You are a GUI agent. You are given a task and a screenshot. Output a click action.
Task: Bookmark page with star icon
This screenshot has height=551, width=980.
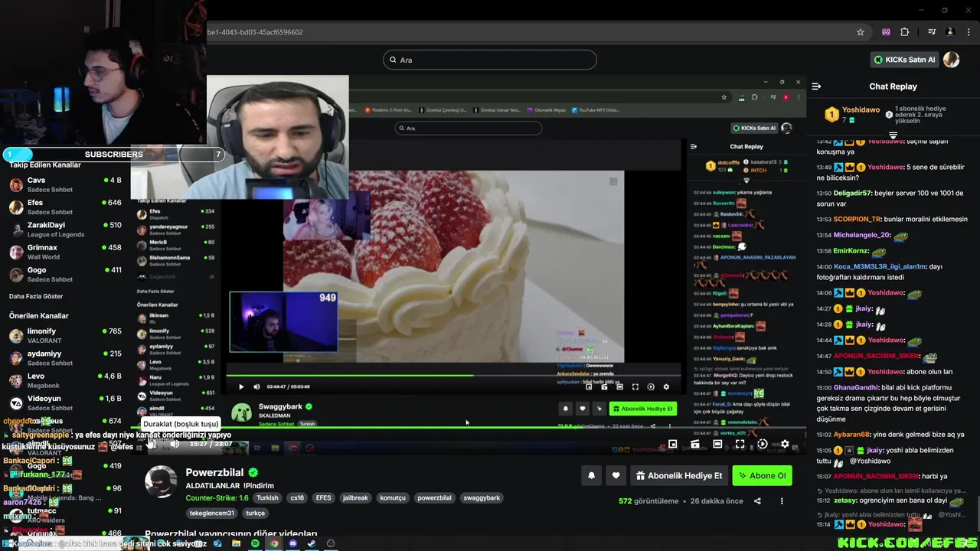tap(861, 32)
